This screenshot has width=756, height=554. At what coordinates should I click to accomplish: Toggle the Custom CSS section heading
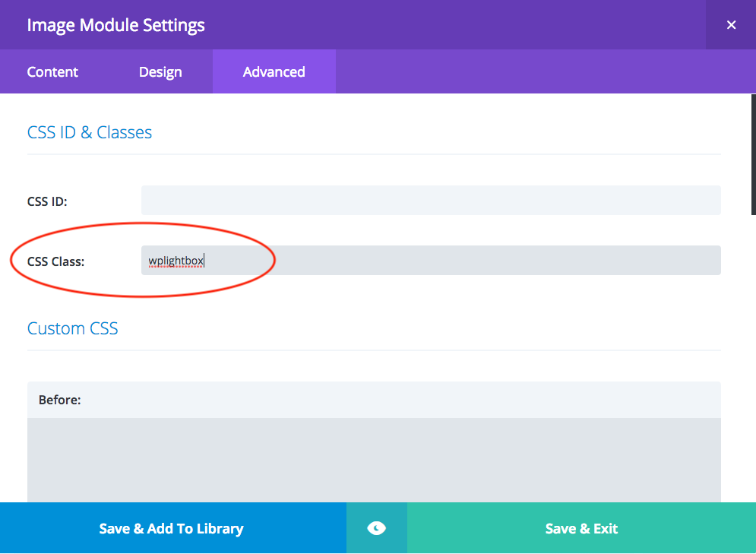tap(73, 328)
